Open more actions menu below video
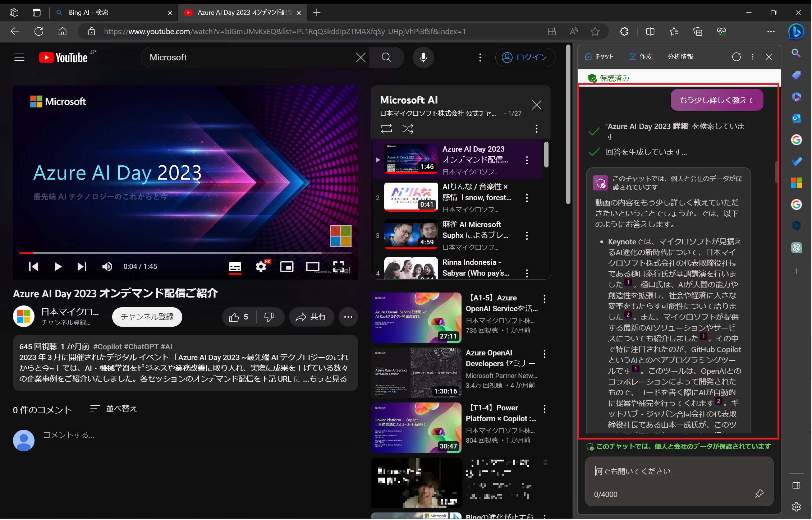This screenshot has width=812, height=520. [348, 317]
